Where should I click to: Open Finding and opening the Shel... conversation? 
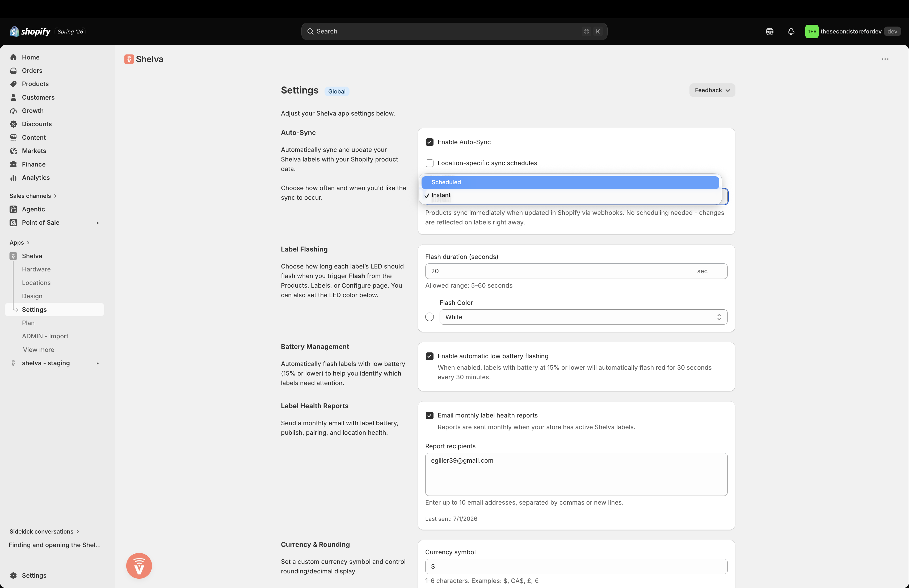54,545
